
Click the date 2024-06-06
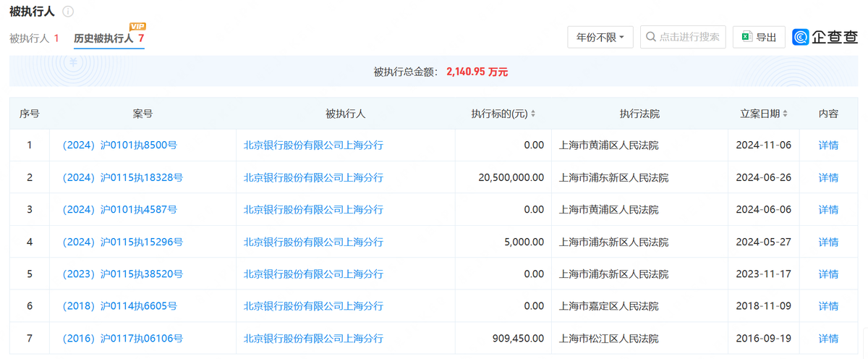point(763,210)
